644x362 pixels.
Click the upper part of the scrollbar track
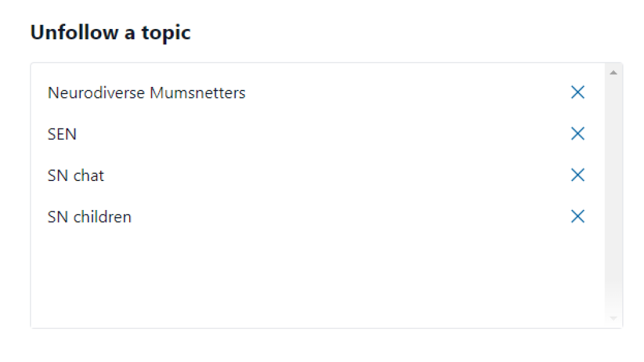[x=613, y=121]
